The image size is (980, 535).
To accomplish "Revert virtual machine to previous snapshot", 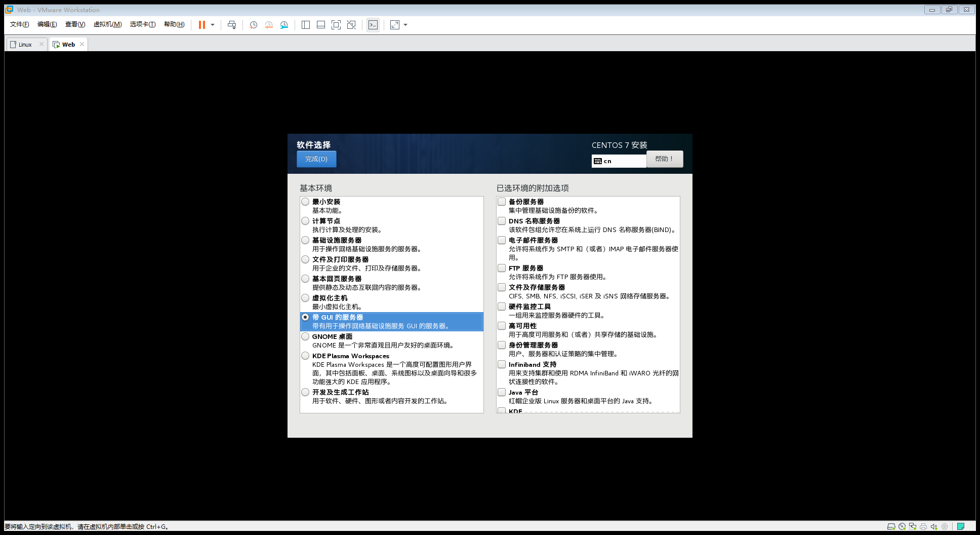I will click(x=269, y=25).
